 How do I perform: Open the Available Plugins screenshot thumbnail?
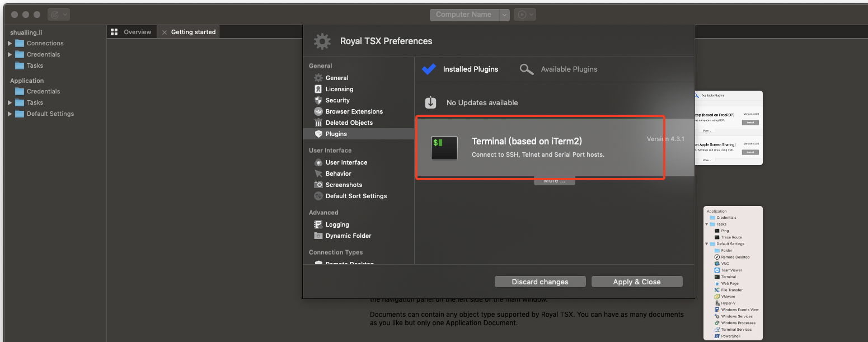tap(728, 128)
